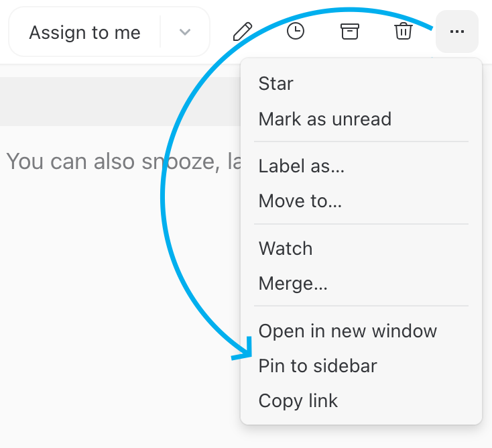The width and height of the screenshot is (492, 448).
Task: Open the Label as… option
Action: tap(302, 166)
